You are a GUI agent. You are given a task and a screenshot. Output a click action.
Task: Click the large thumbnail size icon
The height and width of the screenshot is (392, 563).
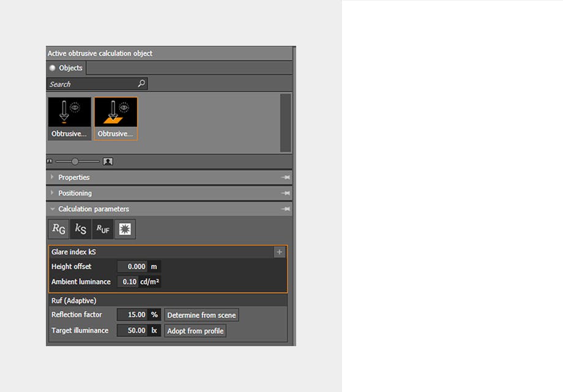(x=108, y=161)
